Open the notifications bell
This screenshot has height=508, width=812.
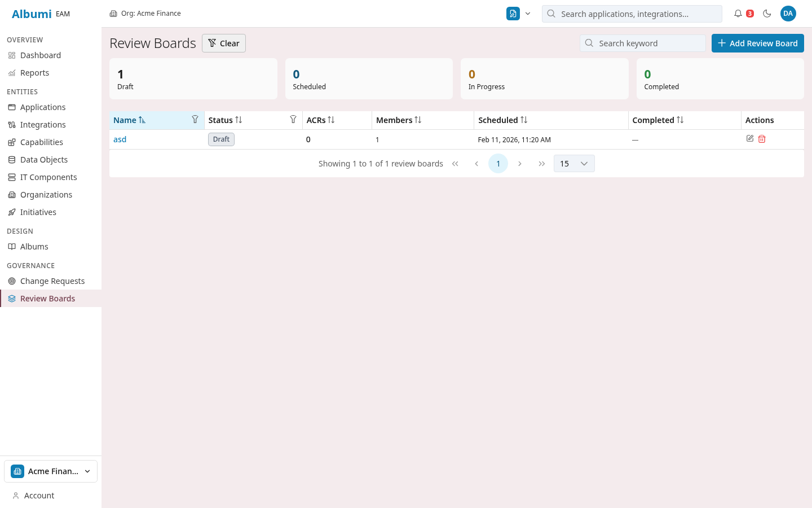click(738, 14)
